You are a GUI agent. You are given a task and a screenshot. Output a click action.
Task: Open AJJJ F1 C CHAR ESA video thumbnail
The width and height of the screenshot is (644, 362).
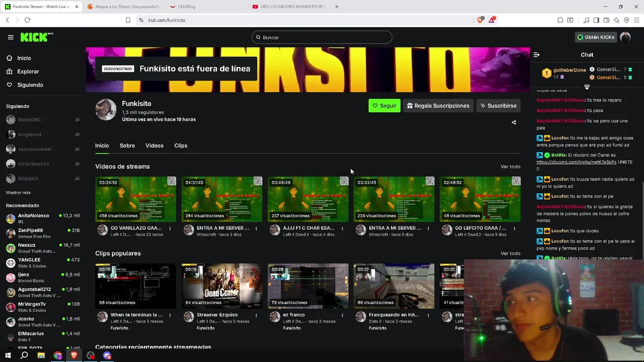(x=308, y=199)
